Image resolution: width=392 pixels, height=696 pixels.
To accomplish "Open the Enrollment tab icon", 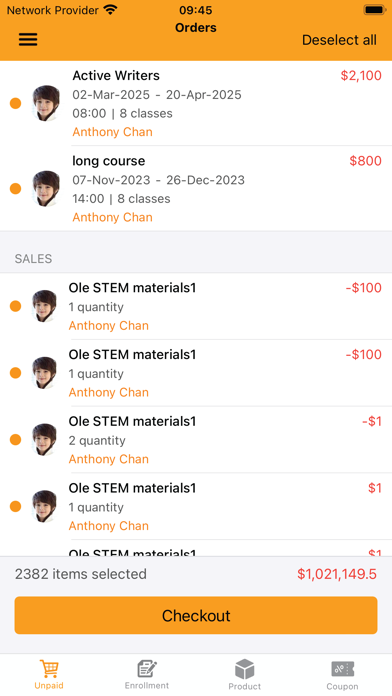I will pyautogui.click(x=147, y=668).
